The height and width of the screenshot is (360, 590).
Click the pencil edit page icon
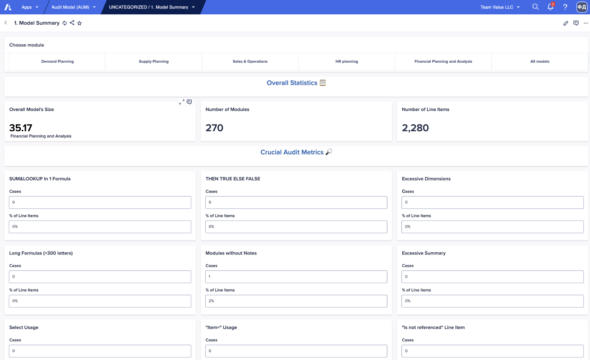click(x=565, y=23)
